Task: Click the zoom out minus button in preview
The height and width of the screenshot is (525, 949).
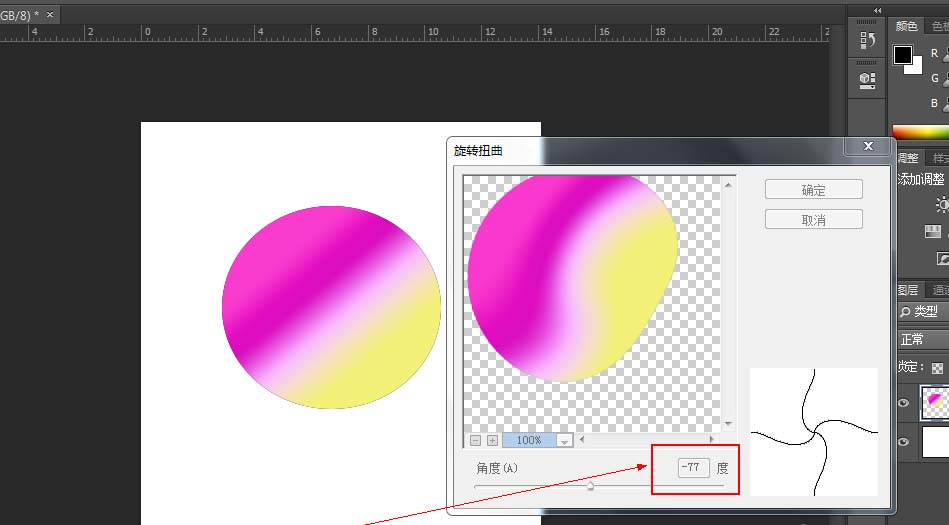Action: (x=475, y=440)
